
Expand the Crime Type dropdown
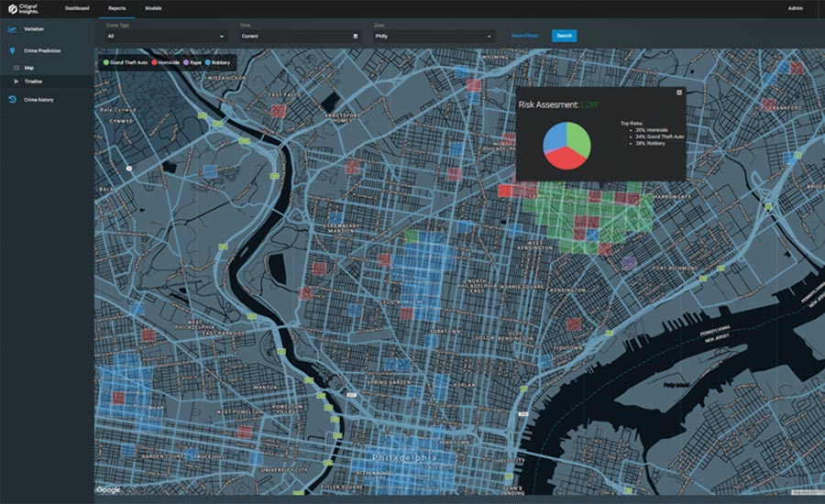[x=165, y=36]
